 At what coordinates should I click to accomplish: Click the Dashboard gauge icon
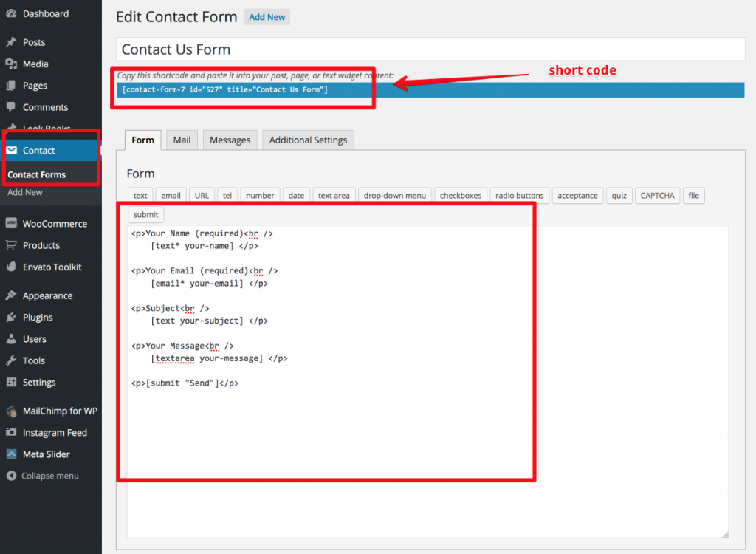pyautogui.click(x=11, y=14)
